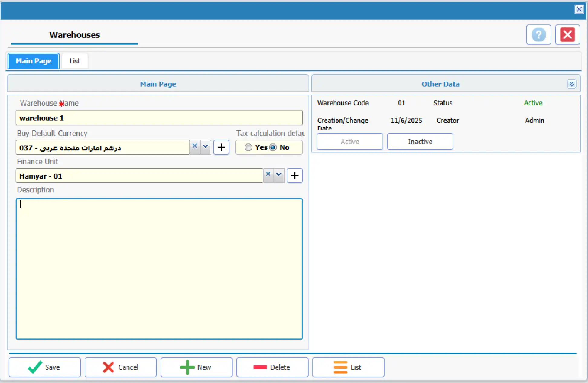Open the Finance Unit dropdown arrow

click(x=279, y=175)
